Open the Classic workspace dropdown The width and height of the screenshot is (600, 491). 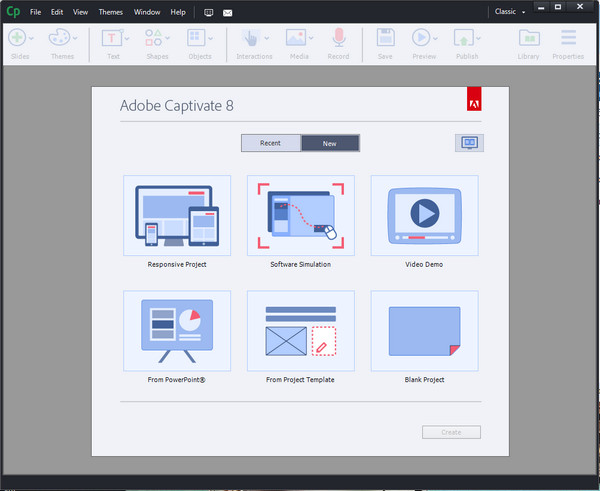coord(510,12)
